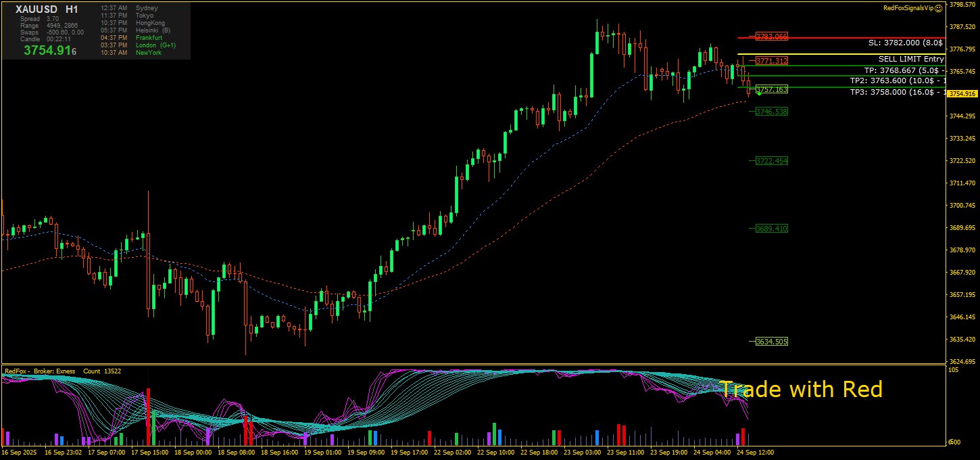This screenshot has height=460, width=980.
Task: Select the orange 3771.312 price level tag
Action: pyautogui.click(x=772, y=61)
